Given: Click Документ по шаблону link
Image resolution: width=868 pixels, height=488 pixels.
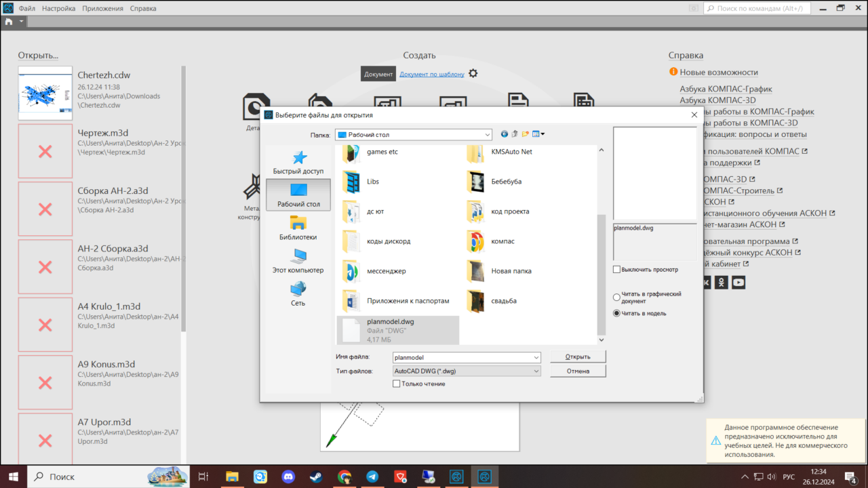Looking at the screenshot, I should 432,74.
